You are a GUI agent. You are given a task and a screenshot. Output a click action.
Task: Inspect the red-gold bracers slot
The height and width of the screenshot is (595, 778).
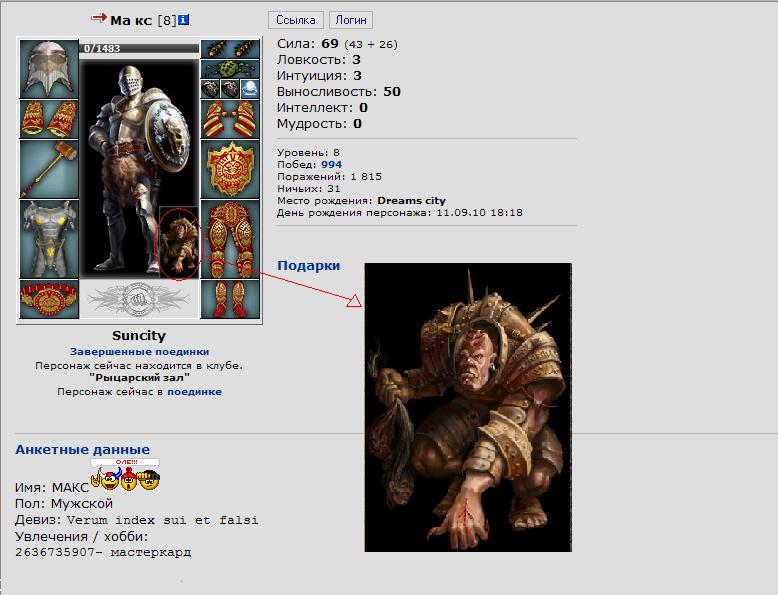[49, 119]
